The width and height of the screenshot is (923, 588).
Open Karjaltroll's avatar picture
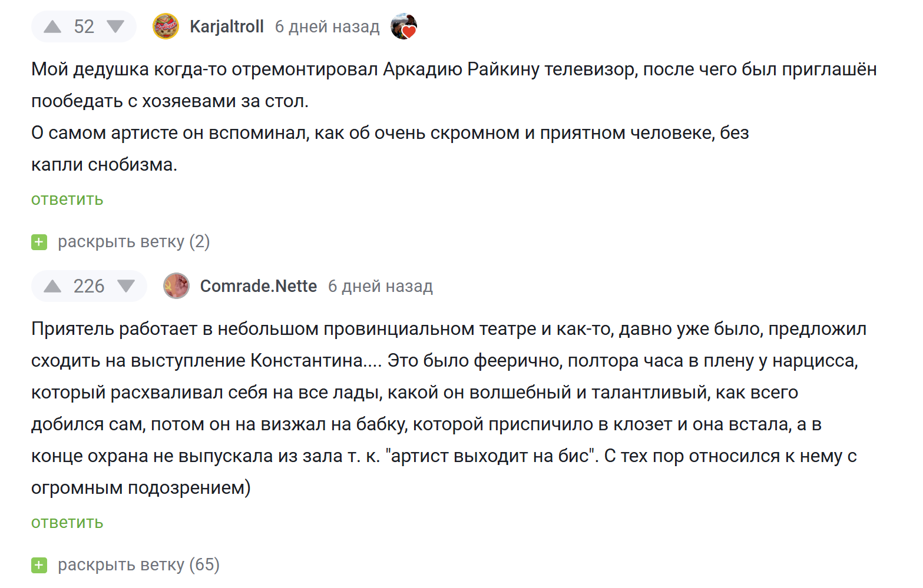point(166,26)
